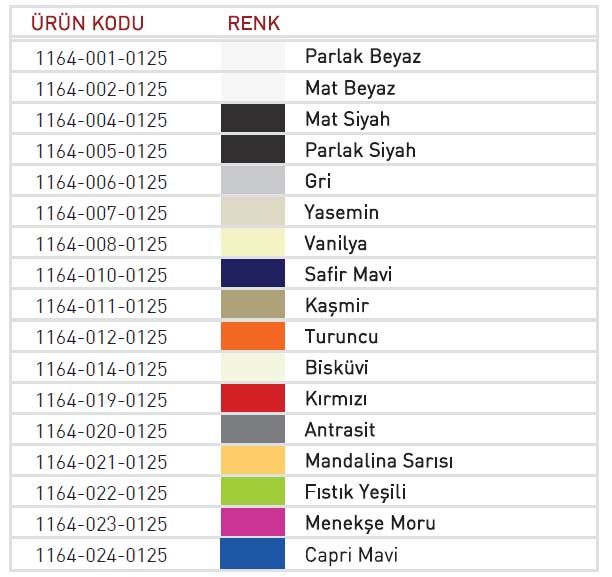Click the RENK column header
612x577 pixels.
[x=254, y=22]
